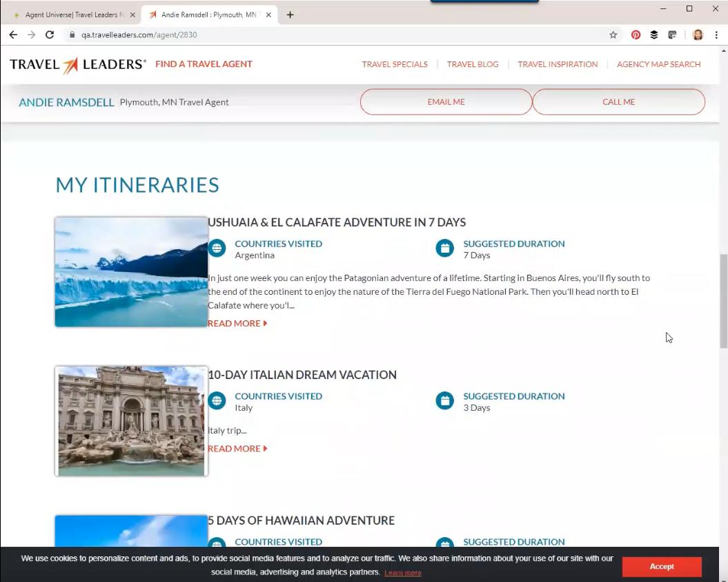Open the Chrome three-dot menu
The width and height of the screenshot is (728, 582).
[716, 35]
